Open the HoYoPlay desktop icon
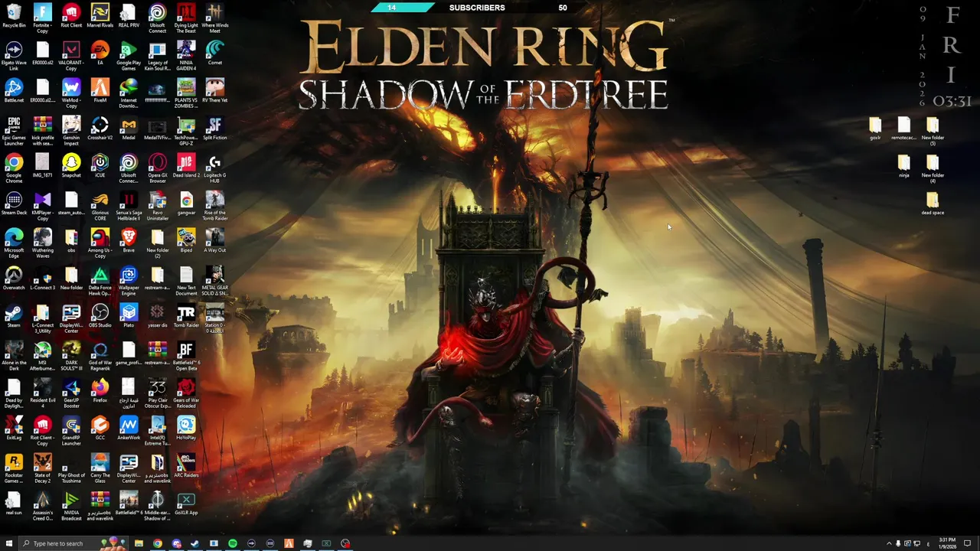 [x=186, y=429]
